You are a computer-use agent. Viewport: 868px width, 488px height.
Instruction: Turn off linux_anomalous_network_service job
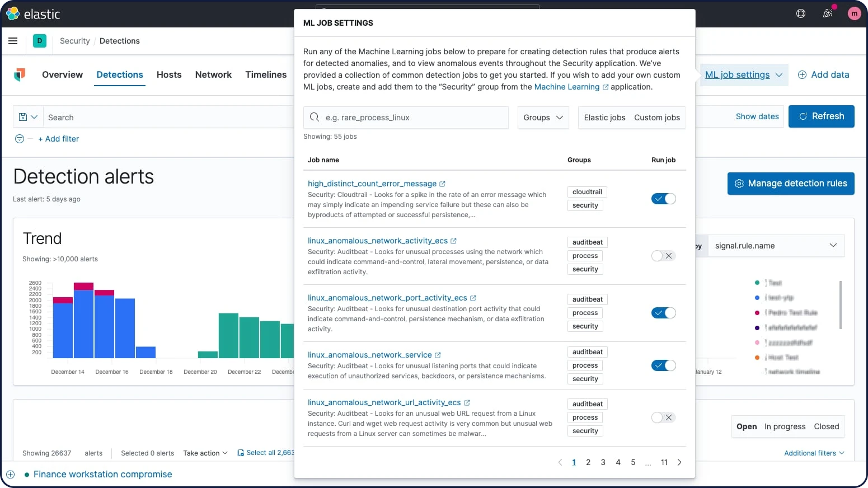pyautogui.click(x=664, y=365)
